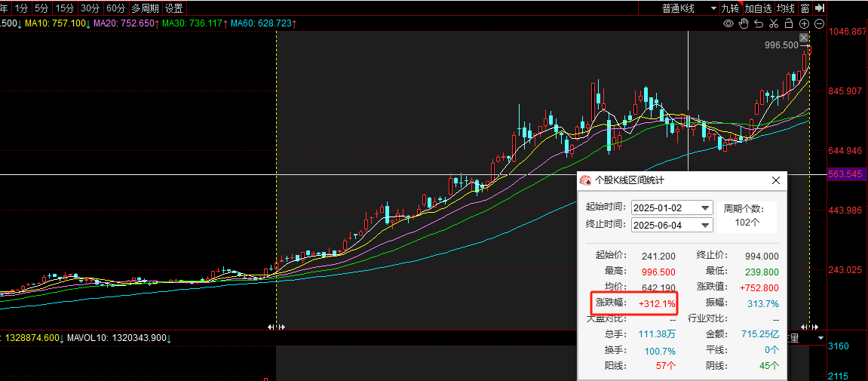868x381 pixels.
Task: Switch to the 60分 period tab
Action: (x=115, y=8)
